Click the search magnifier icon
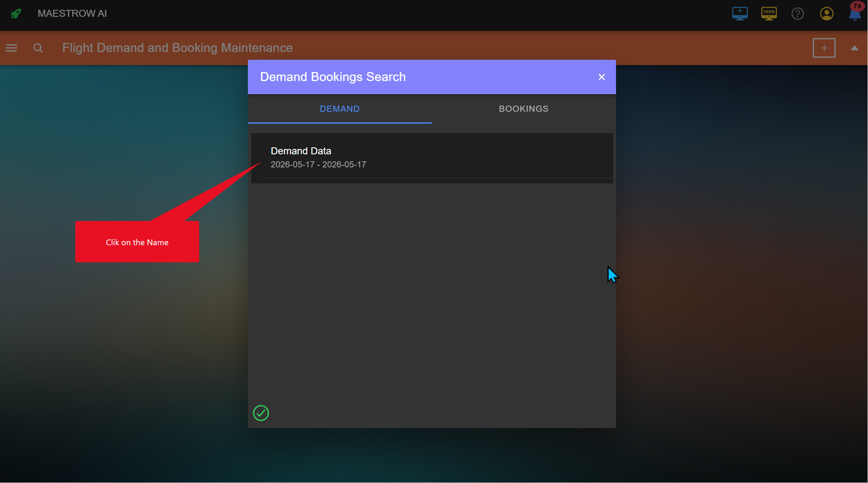Image resolution: width=868 pixels, height=483 pixels. (38, 48)
